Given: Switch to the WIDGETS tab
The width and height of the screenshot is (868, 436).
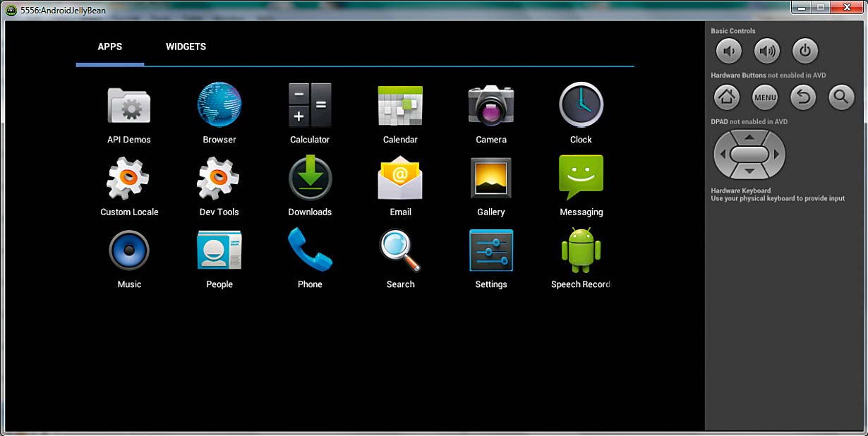Looking at the screenshot, I should (186, 47).
